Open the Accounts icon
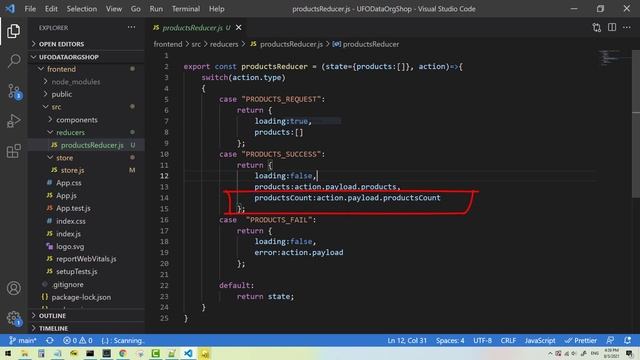The height and width of the screenshot is (360, 640). tap(13, 288)
